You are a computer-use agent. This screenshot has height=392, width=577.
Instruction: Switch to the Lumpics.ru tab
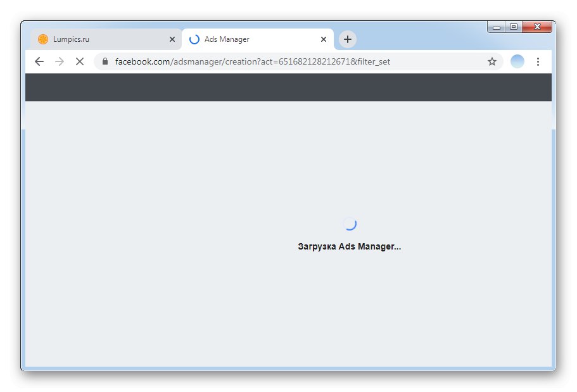(x=106, y=39)
